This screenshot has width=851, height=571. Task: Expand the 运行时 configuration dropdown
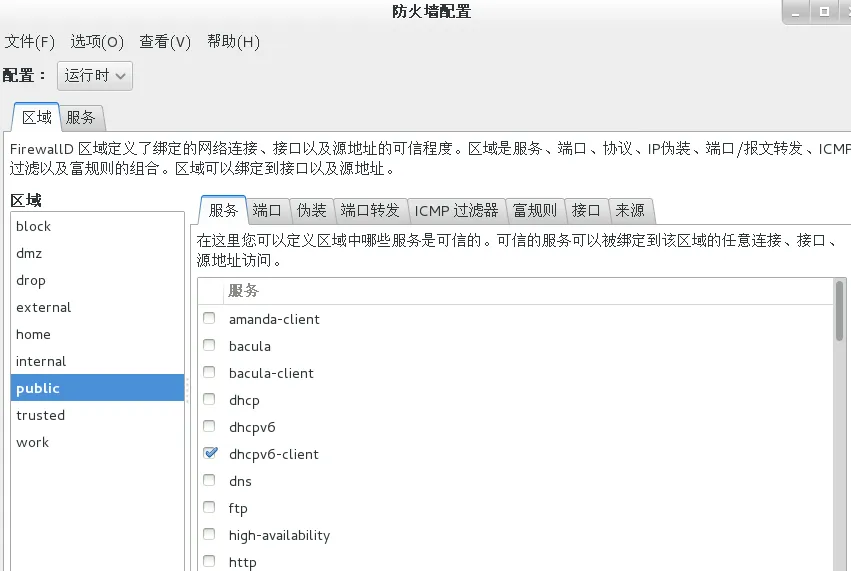[95, 75]
